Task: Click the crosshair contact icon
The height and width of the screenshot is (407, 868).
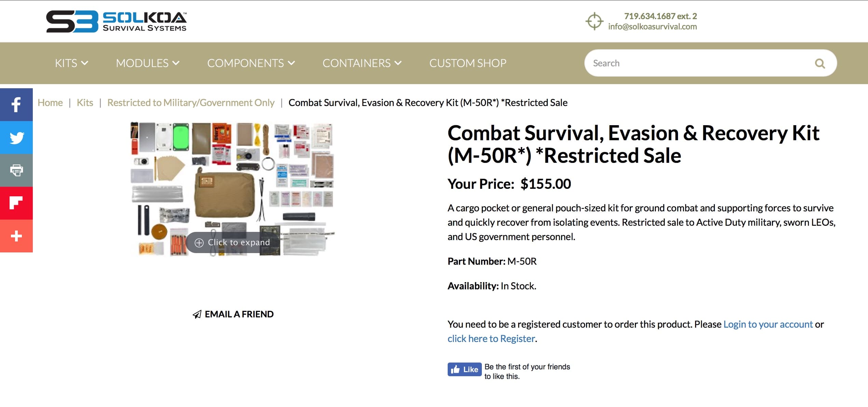Action: [594, 21]
